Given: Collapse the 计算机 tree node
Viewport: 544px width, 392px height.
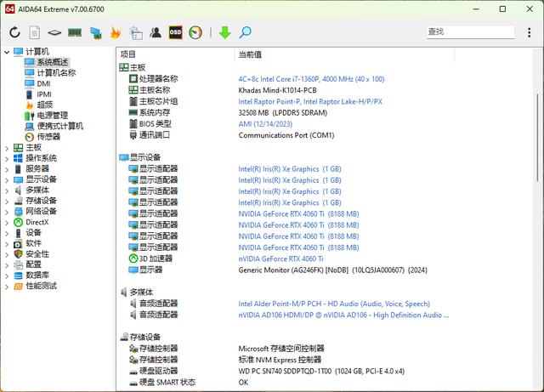Looking at the screenshot, I should point(7,52).
